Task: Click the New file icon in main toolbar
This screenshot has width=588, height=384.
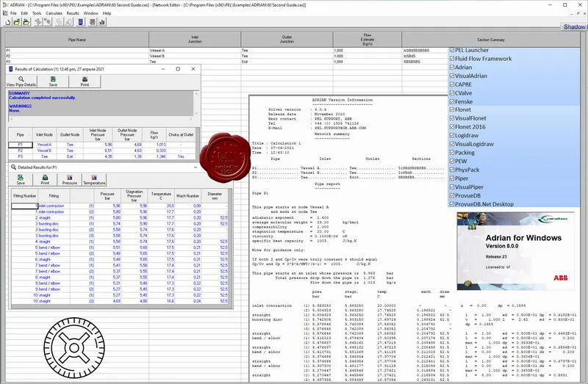Action: (8, 23)
